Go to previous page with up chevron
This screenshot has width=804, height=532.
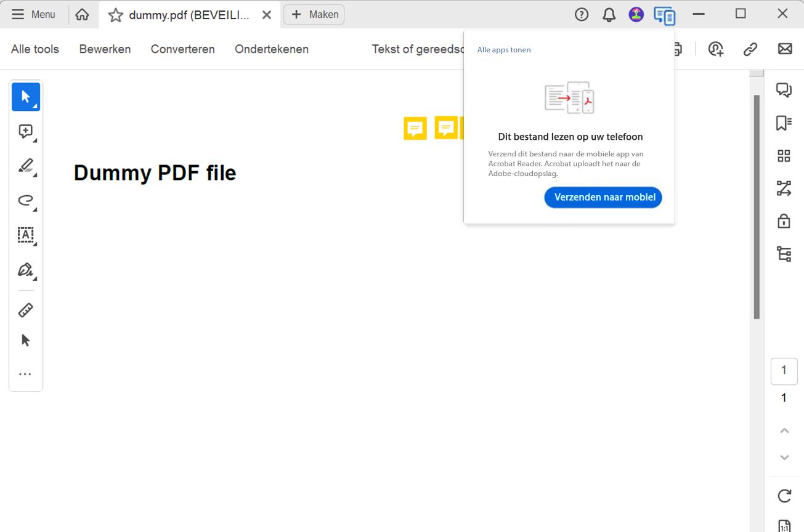784,431
